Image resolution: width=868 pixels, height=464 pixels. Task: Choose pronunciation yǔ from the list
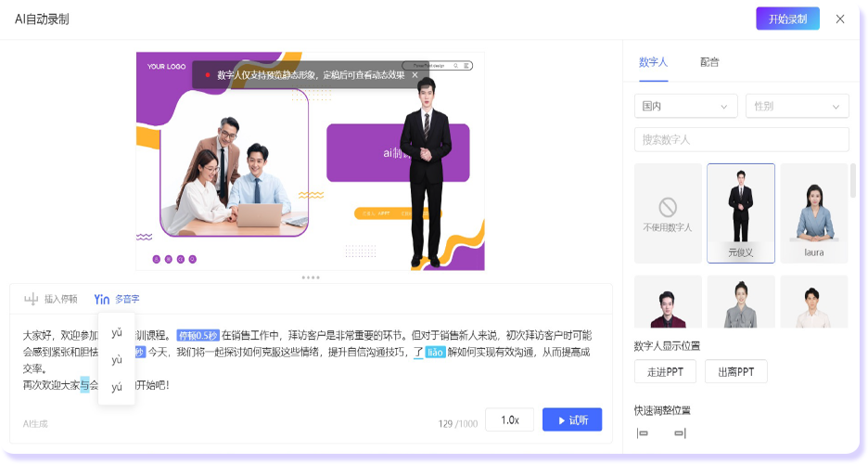pos(116,333)
